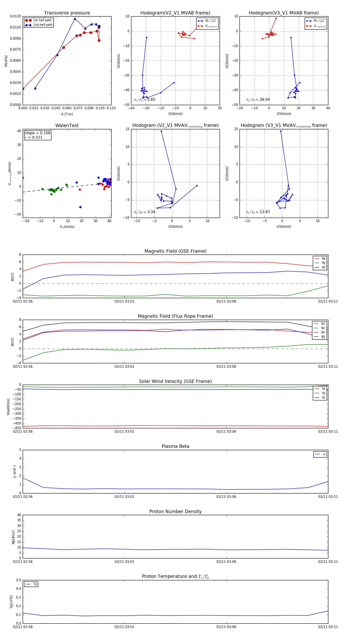Click the Tp(10⁶K) y-axis label
The image size is (351, 644).
[11, 602]
